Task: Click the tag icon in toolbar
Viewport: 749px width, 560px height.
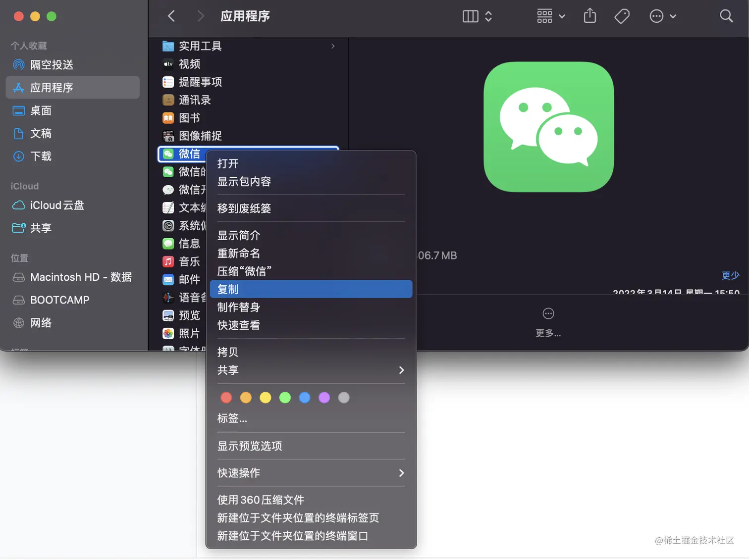Action: [622, 16]
